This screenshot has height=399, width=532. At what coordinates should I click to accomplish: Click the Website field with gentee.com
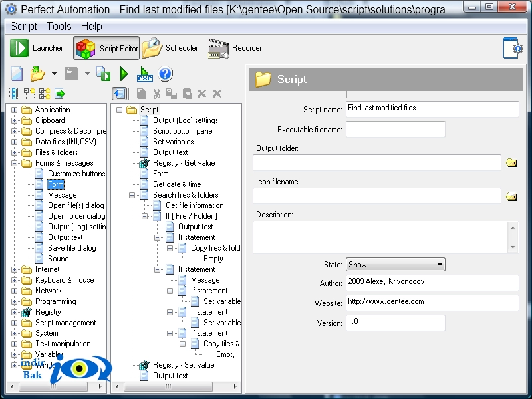(432, 303)
